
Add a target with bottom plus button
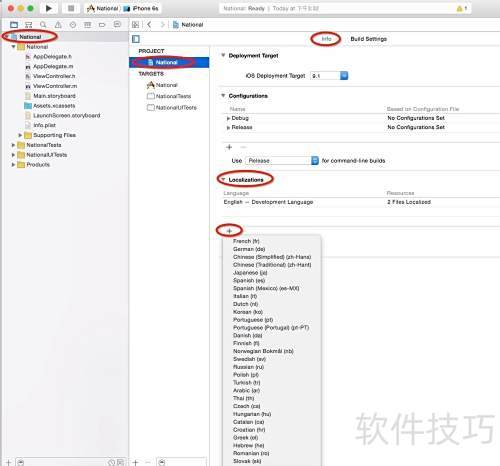[x=135, y=462]
